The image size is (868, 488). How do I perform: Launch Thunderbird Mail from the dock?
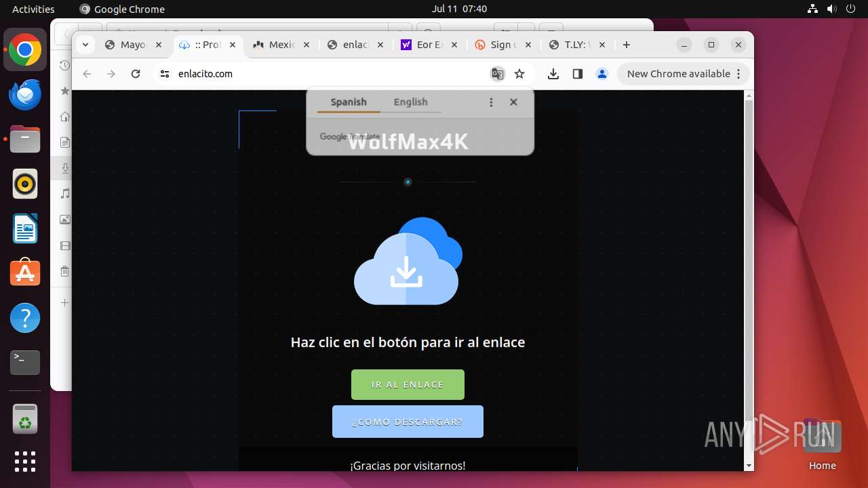(25, 95)
